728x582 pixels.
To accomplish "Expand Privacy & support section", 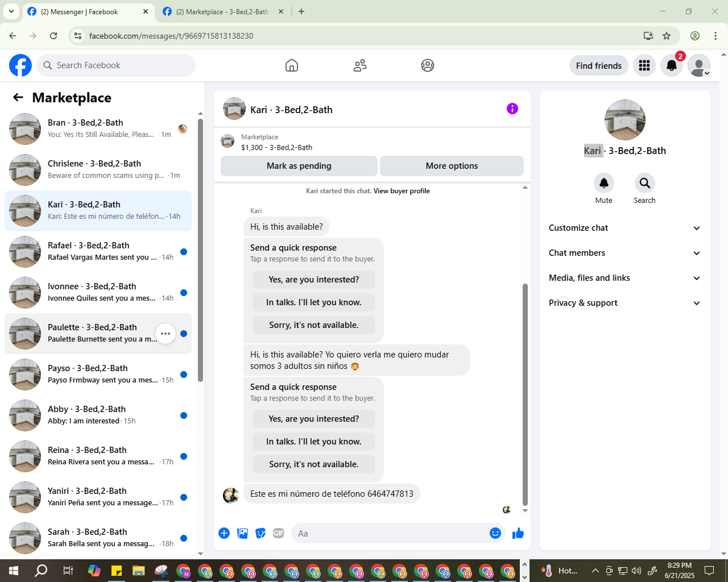I will (625, 303).
